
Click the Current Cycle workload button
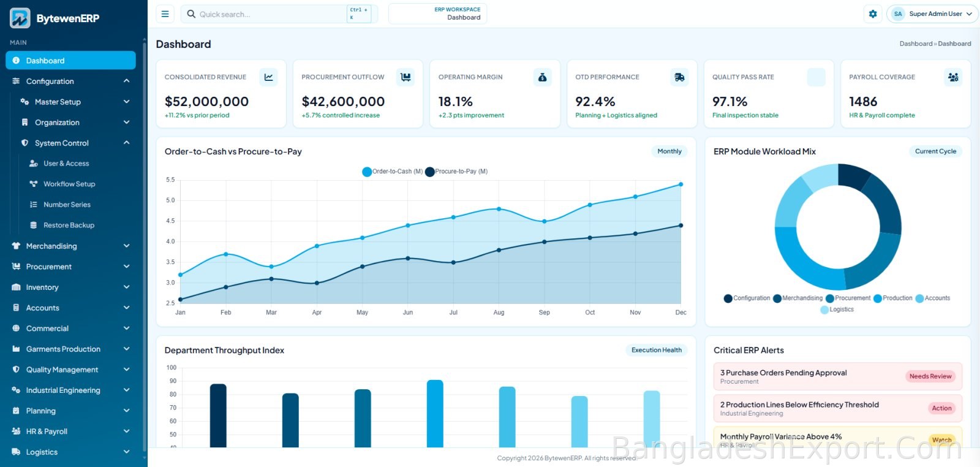coord(935,151)
